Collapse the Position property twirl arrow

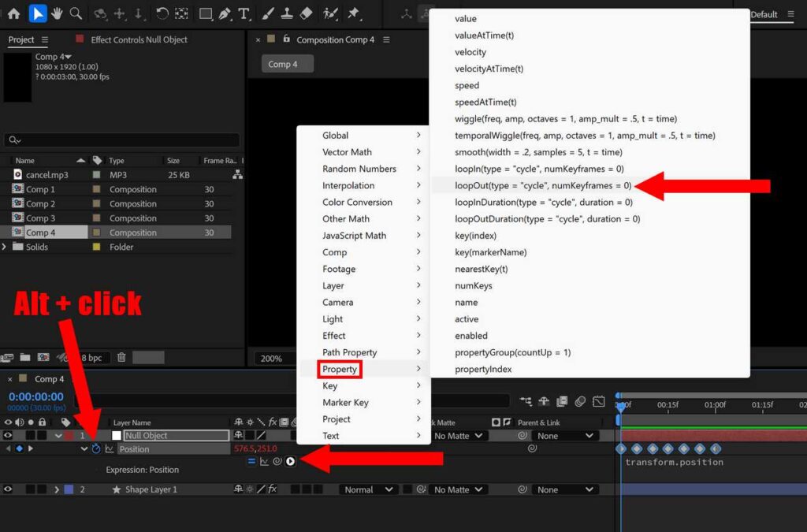[84, 448]
